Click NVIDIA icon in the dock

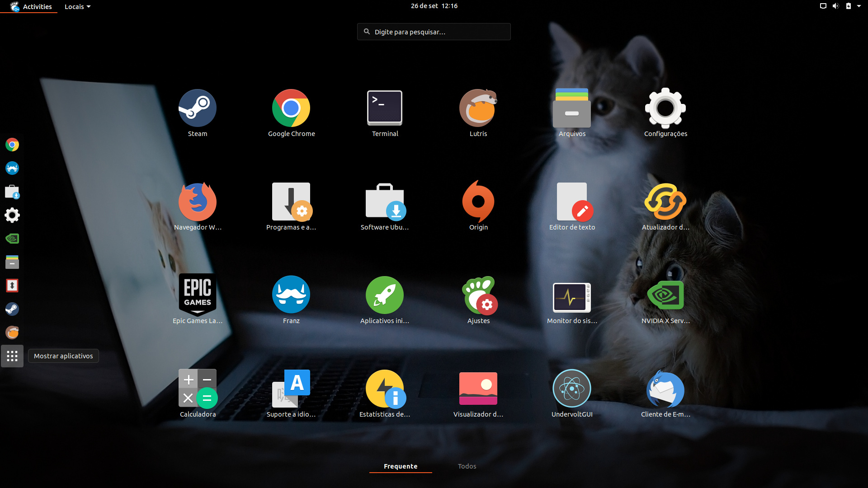pos(12,239)
